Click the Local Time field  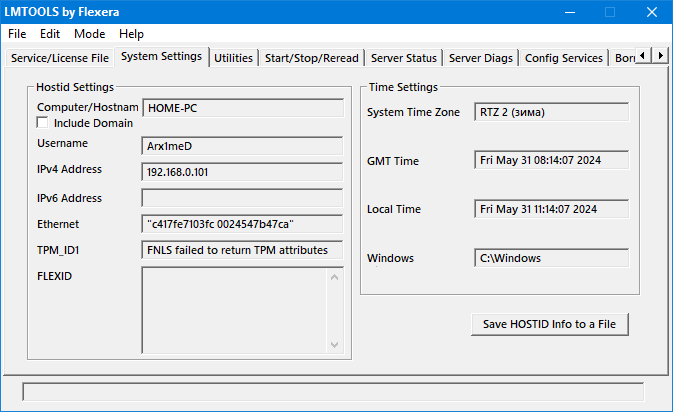[x=552, y=209]
